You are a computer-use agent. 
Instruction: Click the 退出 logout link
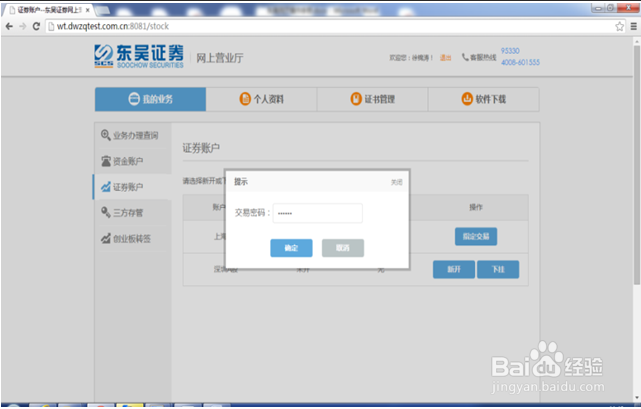click(x=445, y=58)
